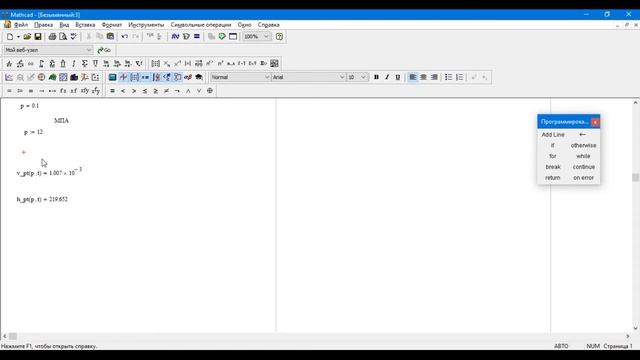Open the help question-mark icon
640x360 pixels.
pyautogui.click(x=279, y=37)
